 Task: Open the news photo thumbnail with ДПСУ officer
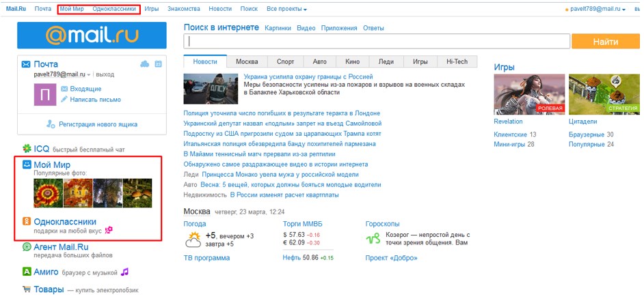(x=211, y=89)
